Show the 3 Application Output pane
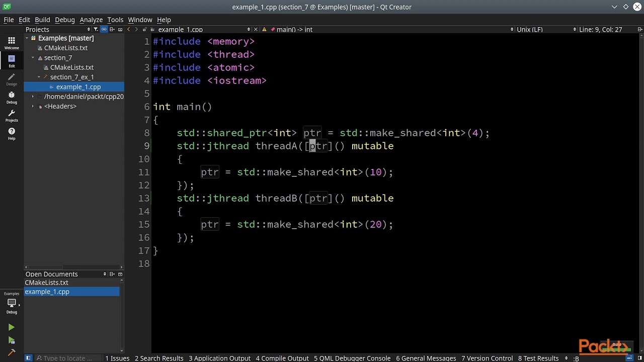 [x=219, y=358]
